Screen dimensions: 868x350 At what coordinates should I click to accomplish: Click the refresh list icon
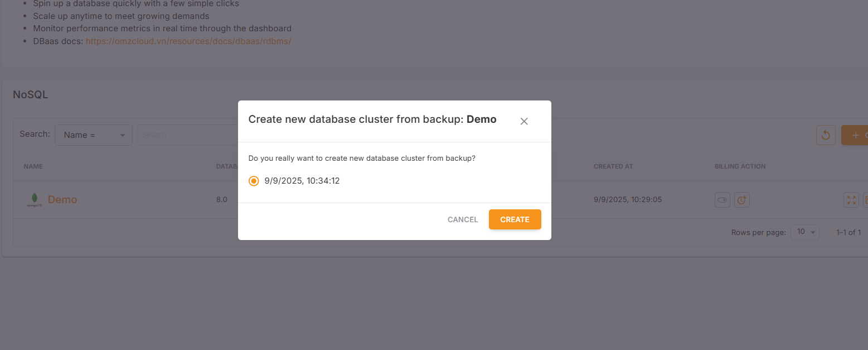826,135
